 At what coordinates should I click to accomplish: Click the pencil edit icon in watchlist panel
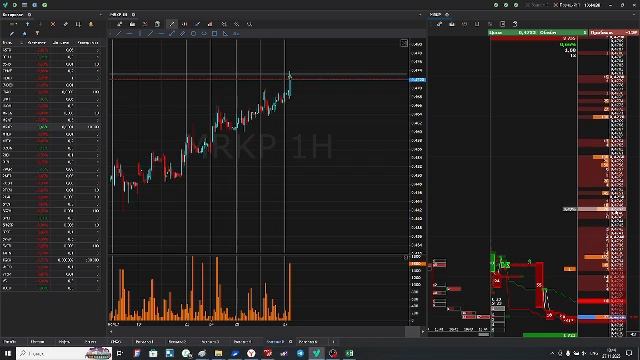tap(12, 33)
